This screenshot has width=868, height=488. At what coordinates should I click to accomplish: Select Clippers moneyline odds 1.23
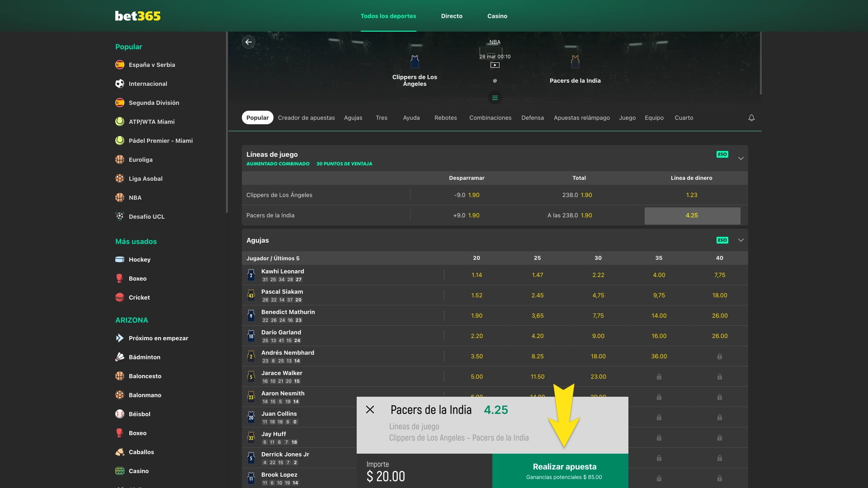coord(692,195)
